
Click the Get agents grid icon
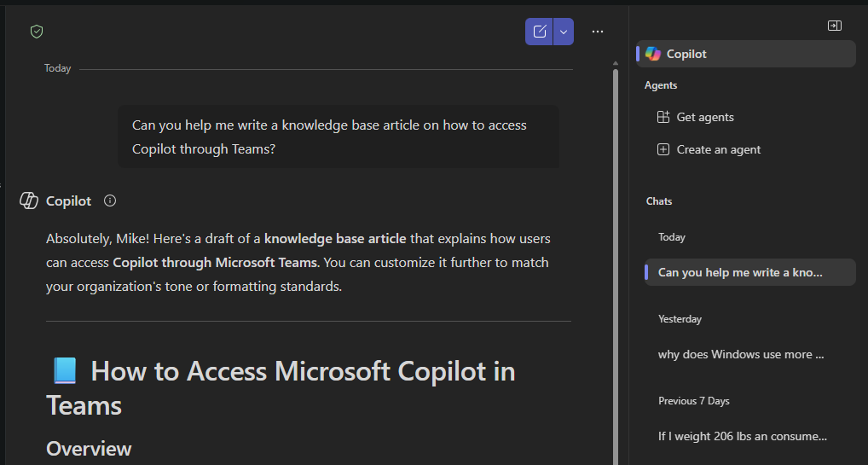(x=663, y=117)
